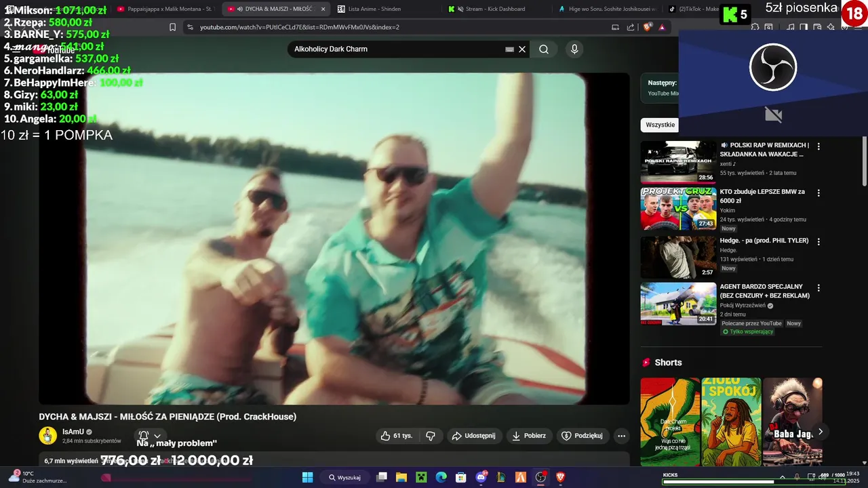
Task: Open the Minecraft taskbar icon
Action: pyautogui.click(x=421, y=477)
